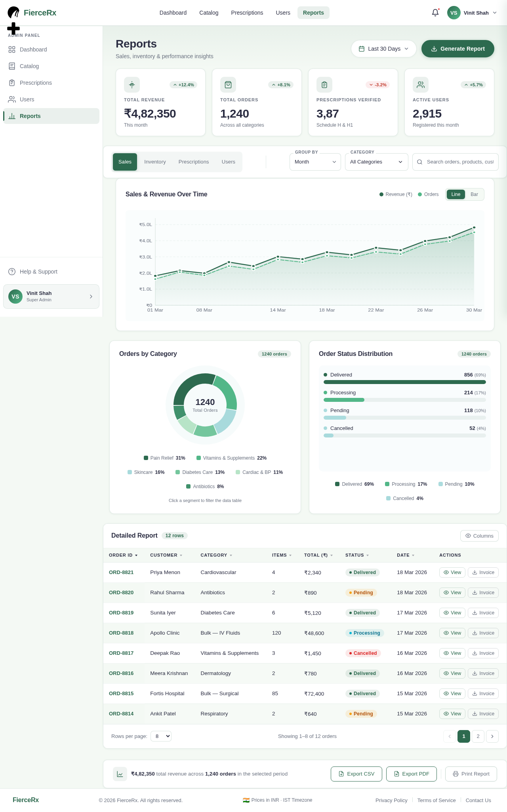Open Catalog in the top navigation

209,13
